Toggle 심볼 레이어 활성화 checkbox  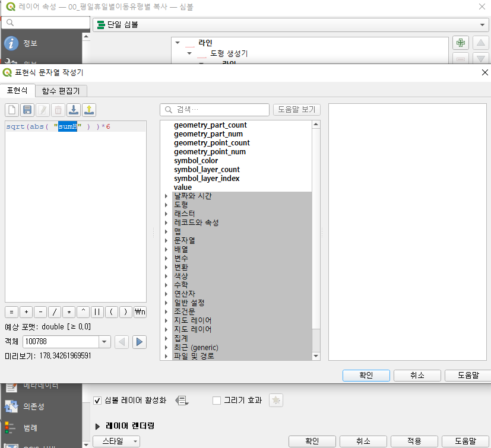coord(97,401)
